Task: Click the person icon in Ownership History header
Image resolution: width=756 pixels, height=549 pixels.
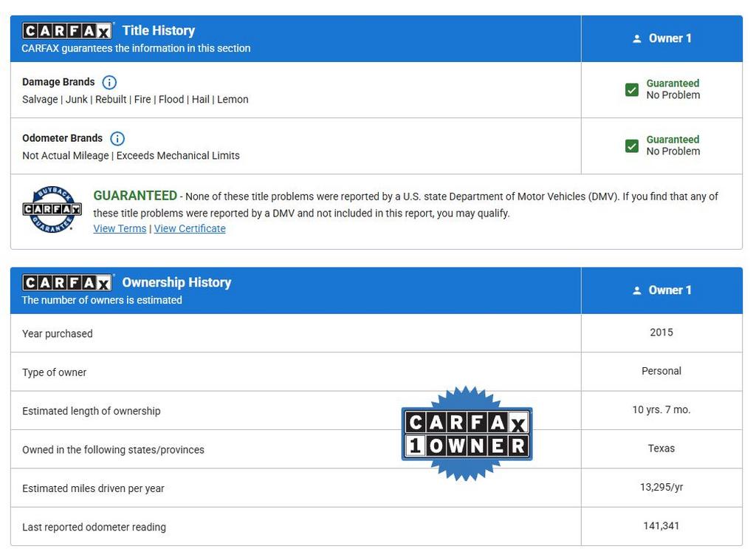Action: (637, 290)
